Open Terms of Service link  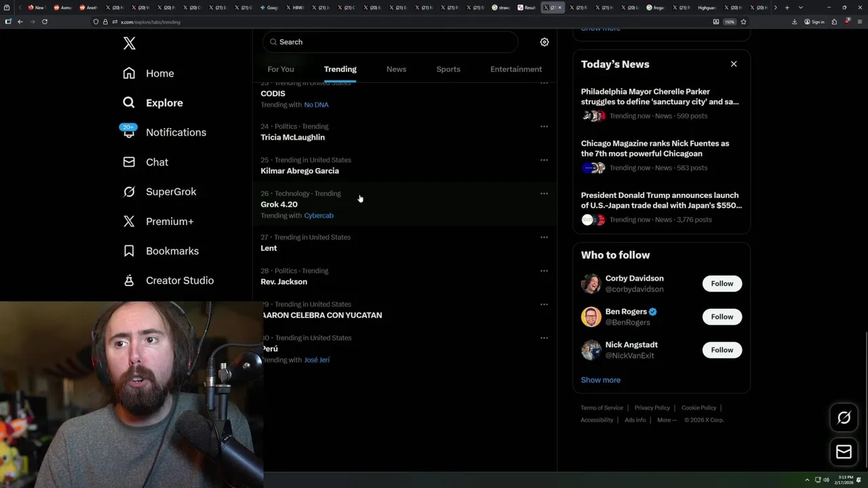(x=601, y=408)
